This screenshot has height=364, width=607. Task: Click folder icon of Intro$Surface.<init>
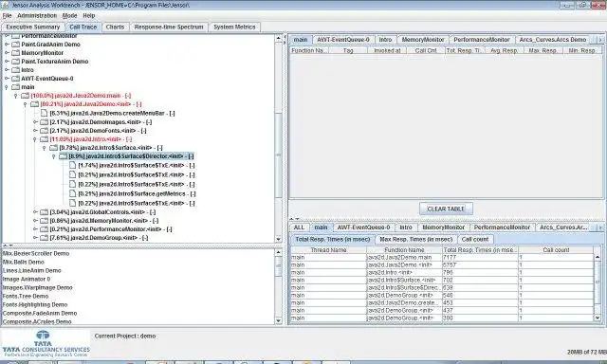click(53, 147)
